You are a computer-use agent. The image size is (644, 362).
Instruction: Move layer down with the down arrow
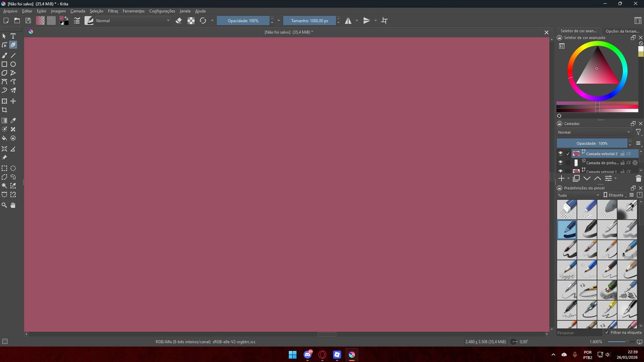(587, 178)
